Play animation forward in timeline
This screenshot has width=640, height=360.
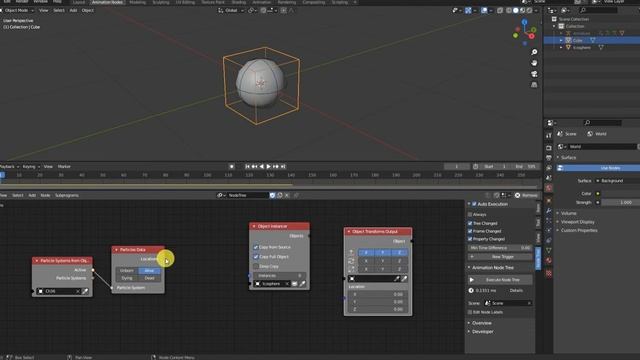click(x=269, y=167)
